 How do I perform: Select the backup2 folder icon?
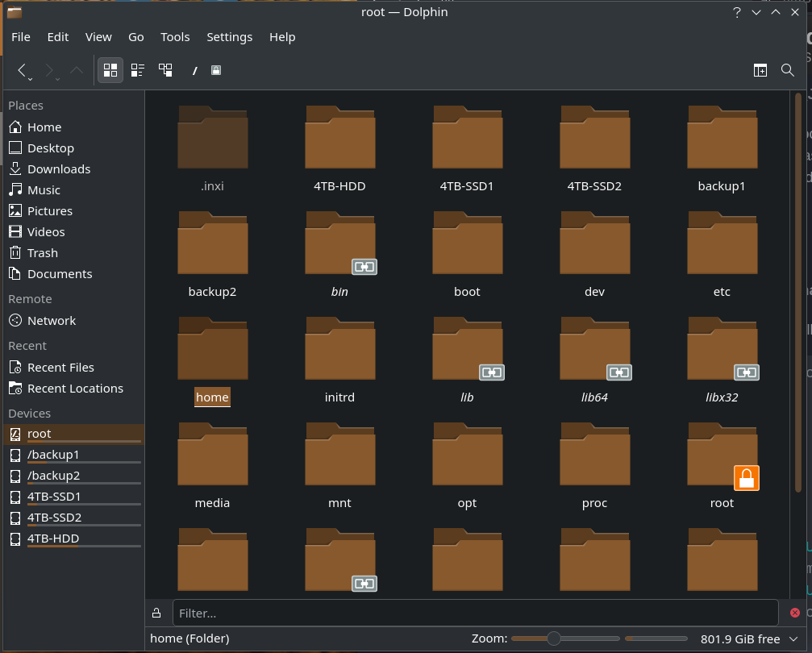tap(212, 243)
